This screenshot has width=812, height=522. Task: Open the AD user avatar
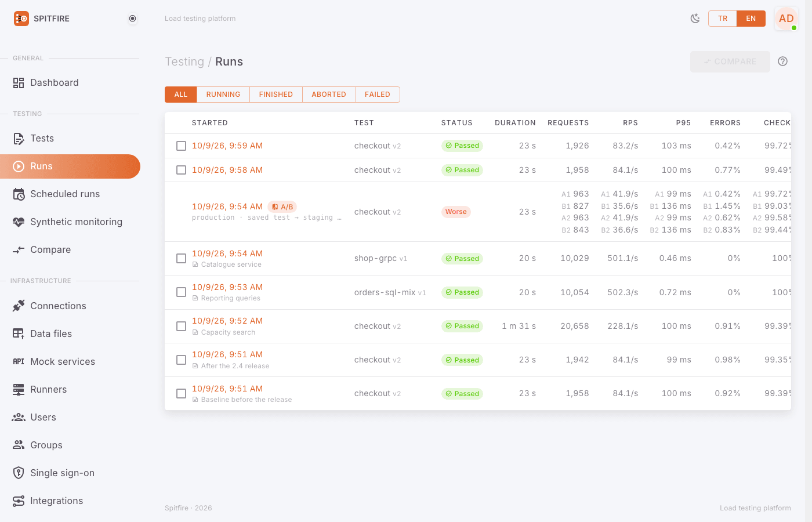pos(786,19)
